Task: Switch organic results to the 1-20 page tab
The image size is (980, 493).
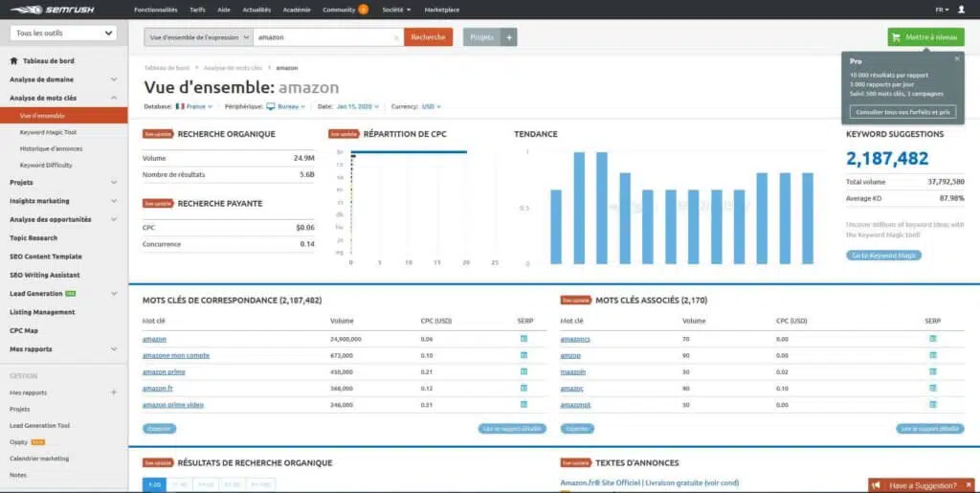Action: click(x=153, y=484)
